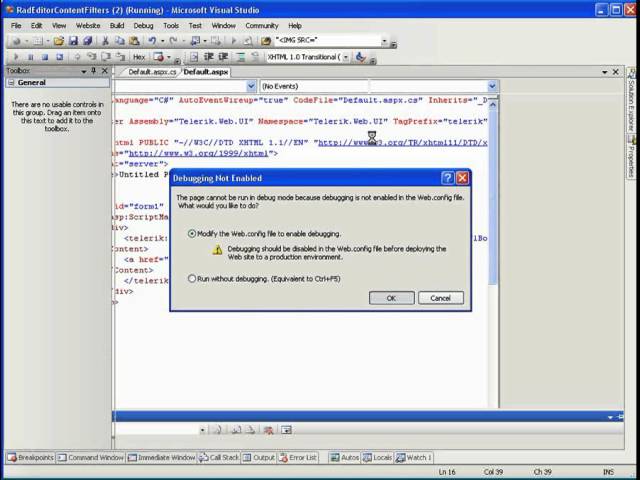Open the events dropdown at right of editor

[x=492, y=86]
